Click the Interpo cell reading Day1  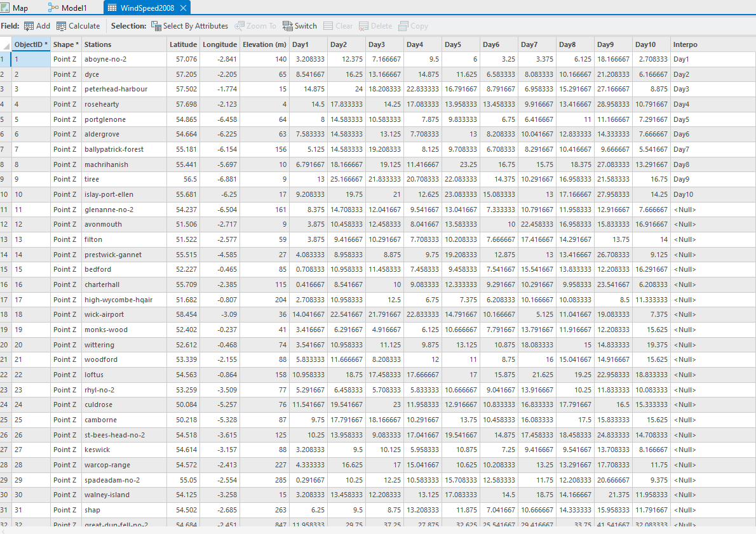tap(713, 59)
